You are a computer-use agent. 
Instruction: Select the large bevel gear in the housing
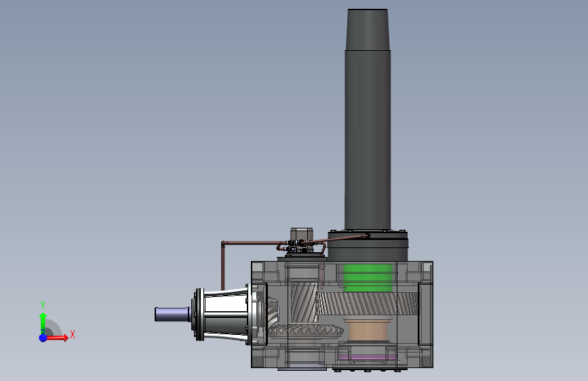(306, 330)
